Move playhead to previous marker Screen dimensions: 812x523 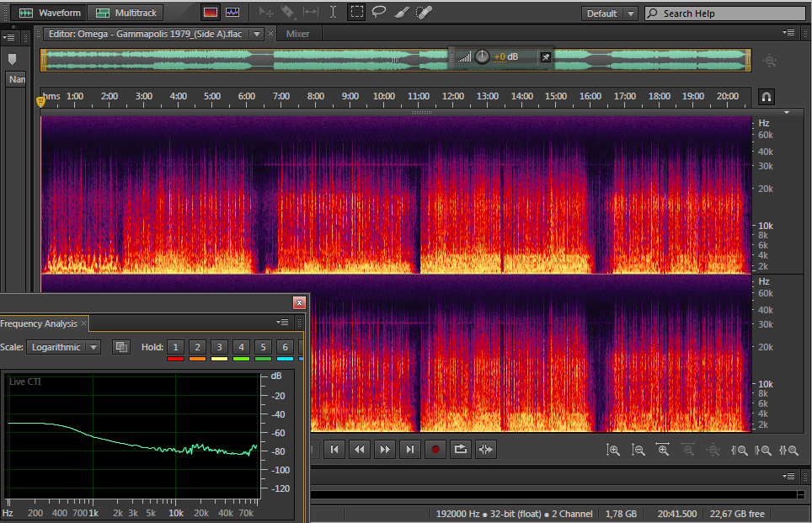pos(334,450)
